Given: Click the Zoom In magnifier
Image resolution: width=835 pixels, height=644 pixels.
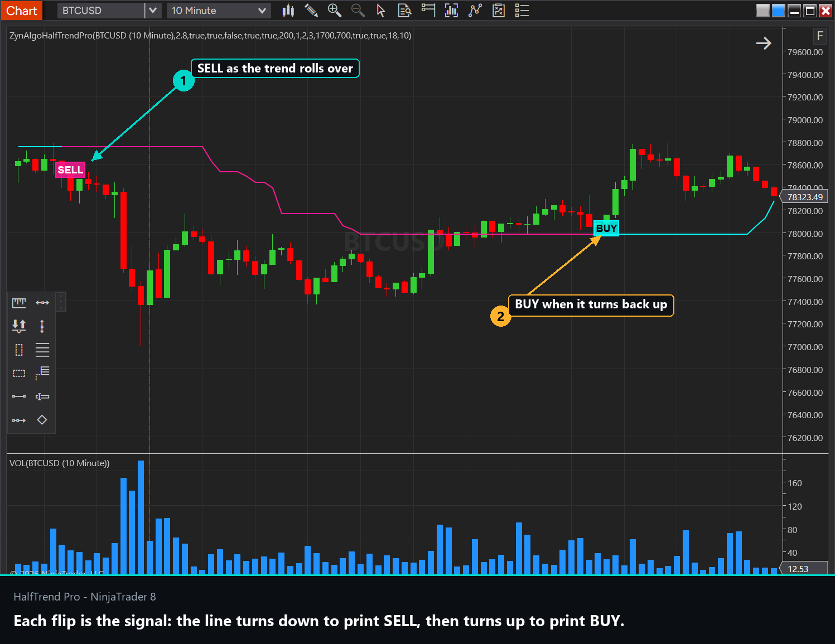Looking at the screenshot, I should [334, 10].
